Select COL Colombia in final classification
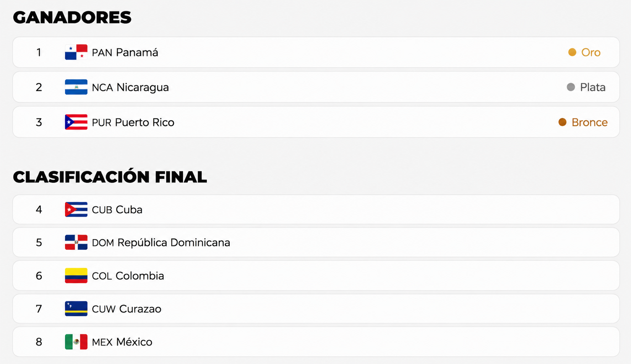 pos(128,276)
